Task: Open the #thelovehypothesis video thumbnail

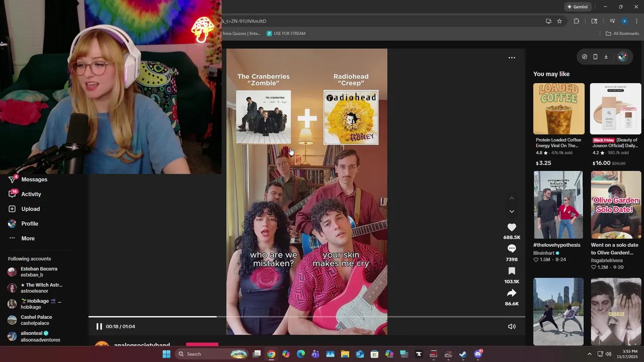Action: tap(558, 205)
